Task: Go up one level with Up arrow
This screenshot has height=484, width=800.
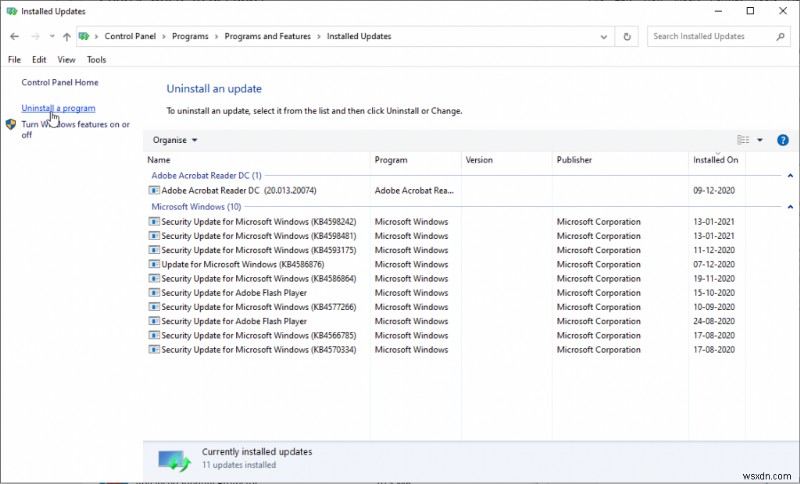Action: coord(67,36)
